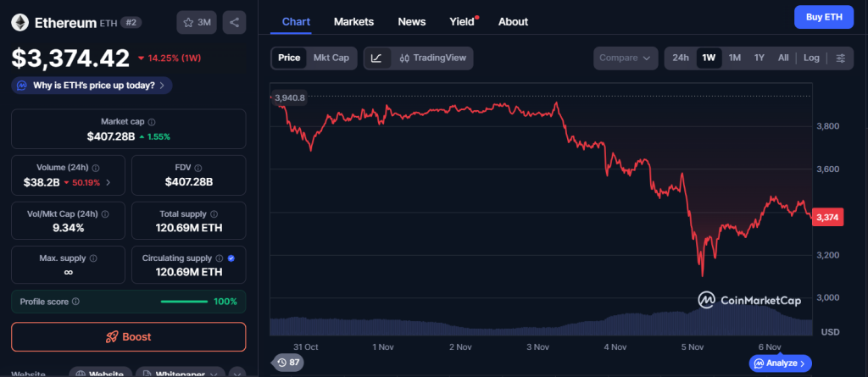
Task: Open the Compare dropdown
Action: pyautogui.click(x=626, y=58)
